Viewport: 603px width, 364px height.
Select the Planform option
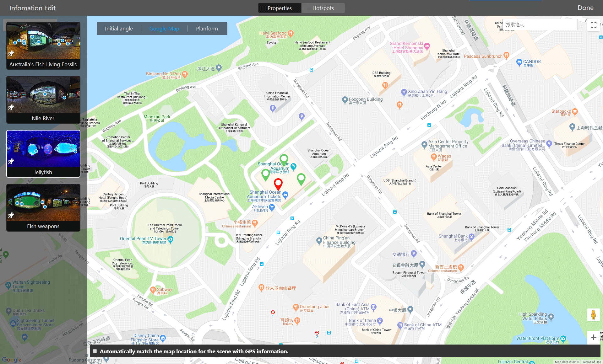click(x=207, y=29)
